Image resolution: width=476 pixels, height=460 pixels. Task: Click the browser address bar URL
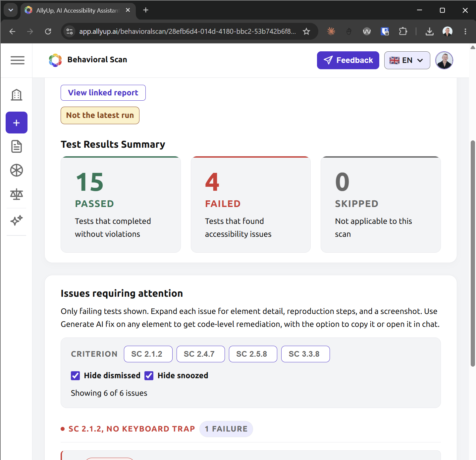click(x=187, y=31)
